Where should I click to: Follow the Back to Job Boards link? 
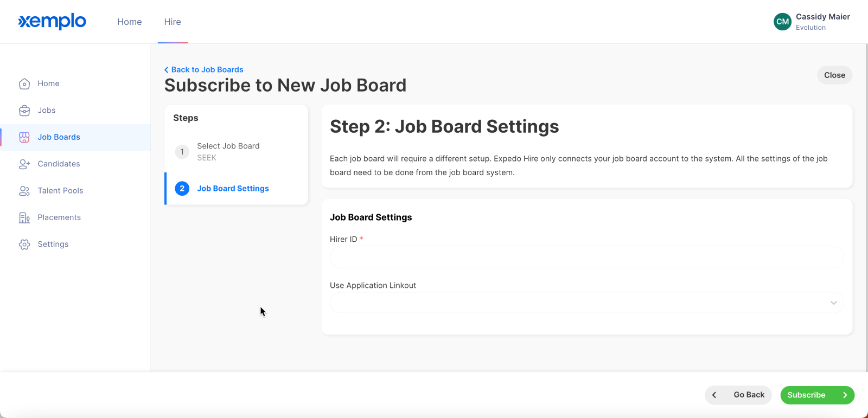point(204,69)
